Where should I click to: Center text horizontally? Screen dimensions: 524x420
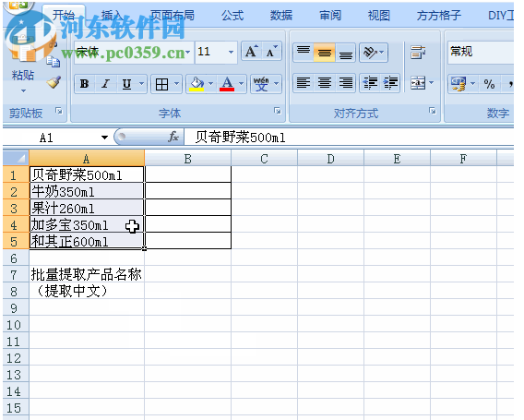pyautogui.click(x=324, y=82)
